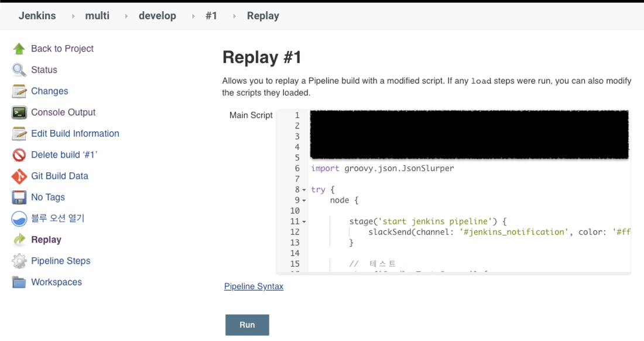Screen dimensions: 644x341
Task: Go to Jenkins breadcrumb home
Action: point(37,16)
